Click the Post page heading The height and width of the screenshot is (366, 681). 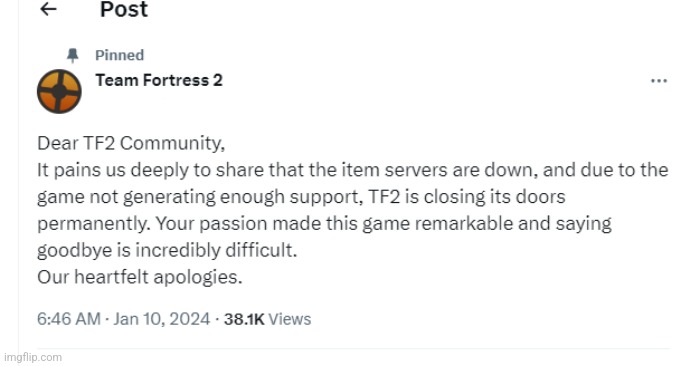(124, 9)
